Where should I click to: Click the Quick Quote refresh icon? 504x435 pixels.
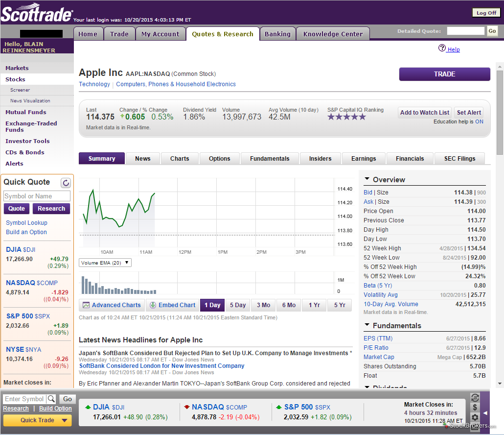pos(66,183)
